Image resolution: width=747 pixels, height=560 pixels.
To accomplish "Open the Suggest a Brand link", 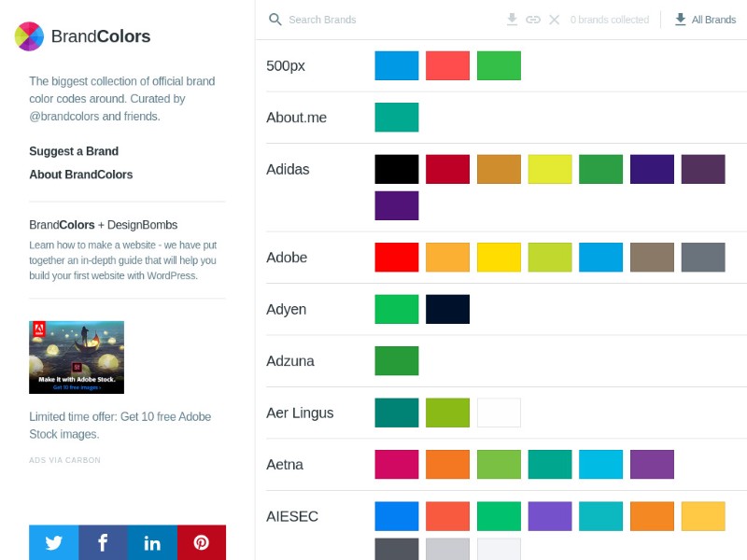I will pyautogui.click(x=74, y=151).
